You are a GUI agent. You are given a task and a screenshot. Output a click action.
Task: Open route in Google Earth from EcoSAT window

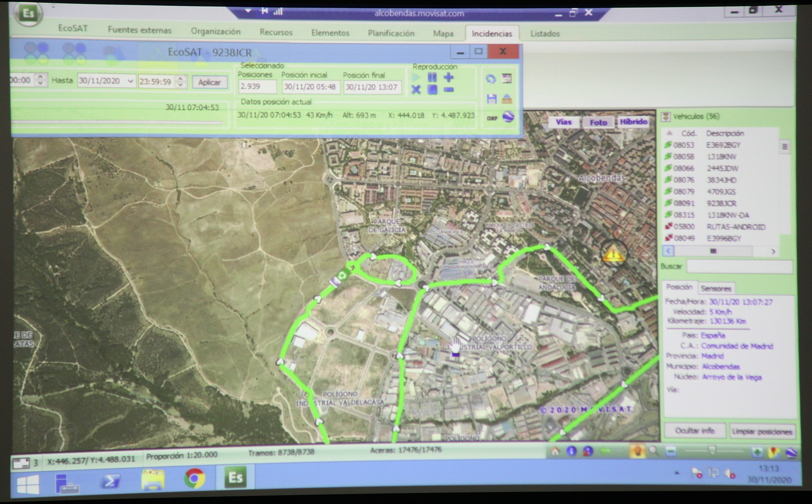[508, 117]
